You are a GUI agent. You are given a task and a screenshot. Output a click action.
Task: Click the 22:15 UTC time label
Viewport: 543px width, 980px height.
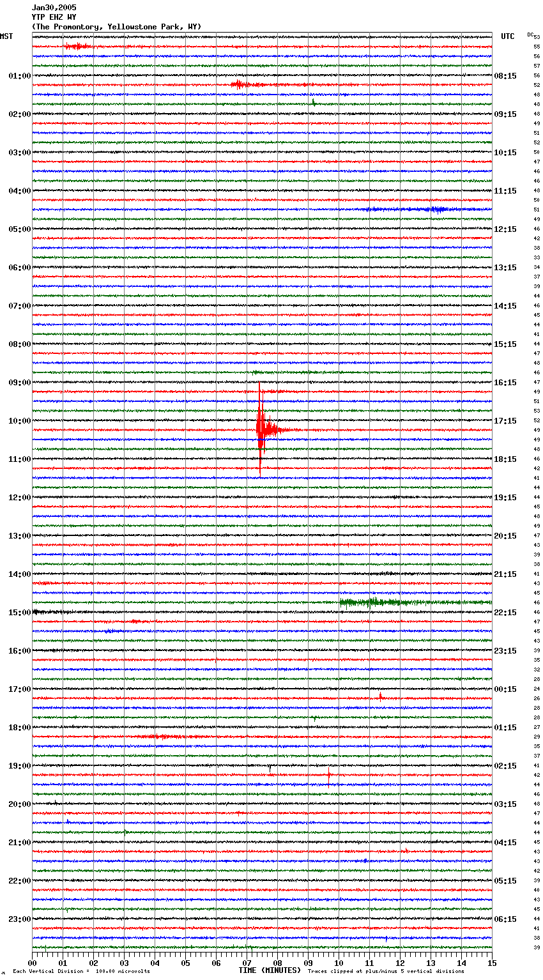[x=505, y=613]
